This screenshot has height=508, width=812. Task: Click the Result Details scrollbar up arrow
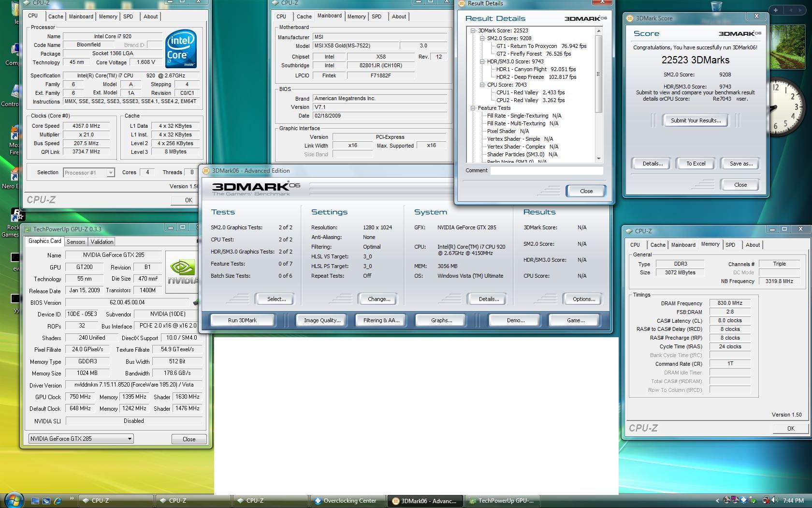point(599,31)
